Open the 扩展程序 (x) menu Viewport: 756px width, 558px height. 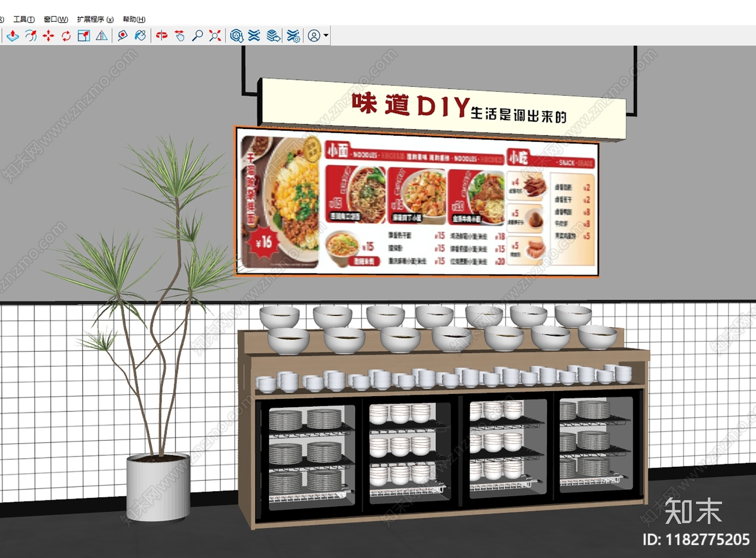click(x=95, y=19)
